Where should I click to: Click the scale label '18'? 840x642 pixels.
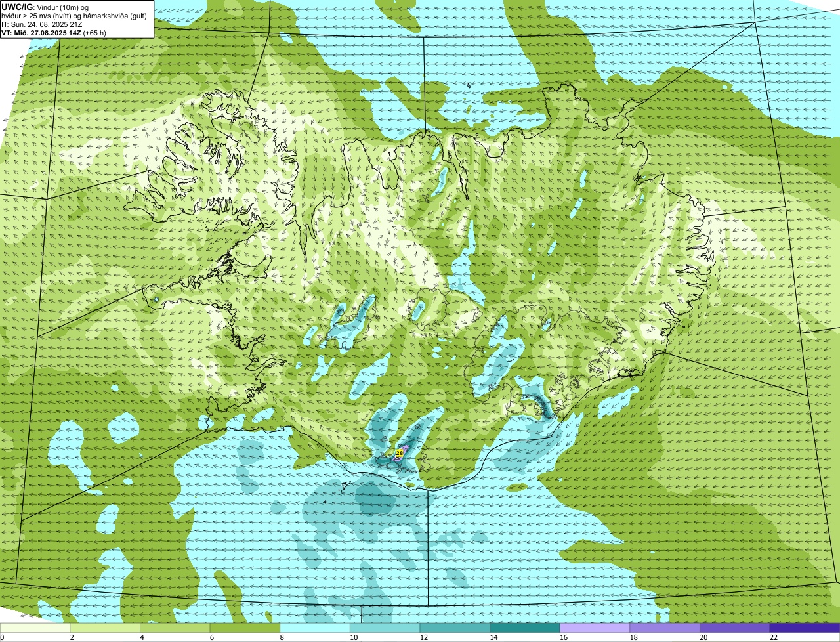tap(633, 637)
